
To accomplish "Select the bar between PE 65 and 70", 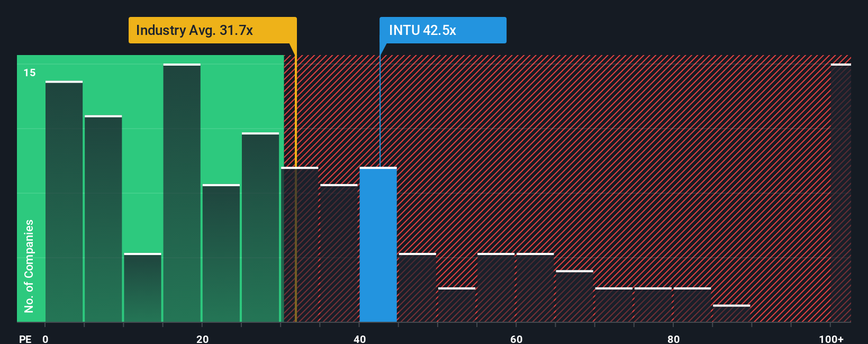I will coord(575,296).
